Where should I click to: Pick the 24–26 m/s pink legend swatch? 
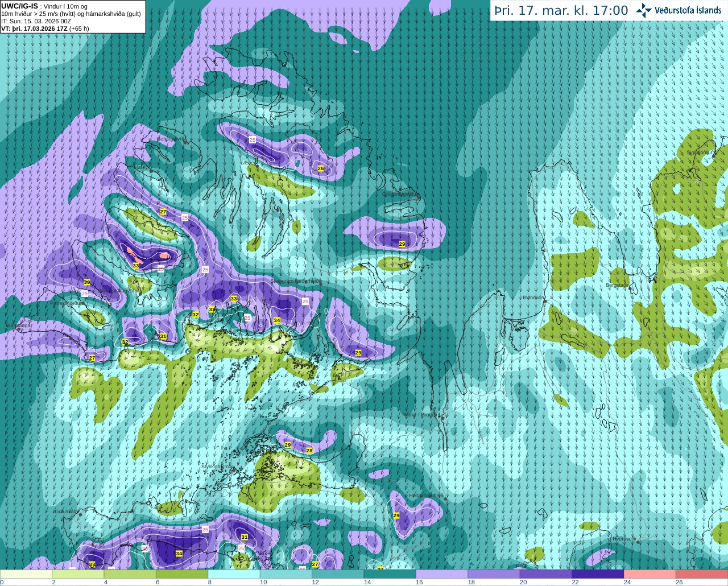pos(650,574)
